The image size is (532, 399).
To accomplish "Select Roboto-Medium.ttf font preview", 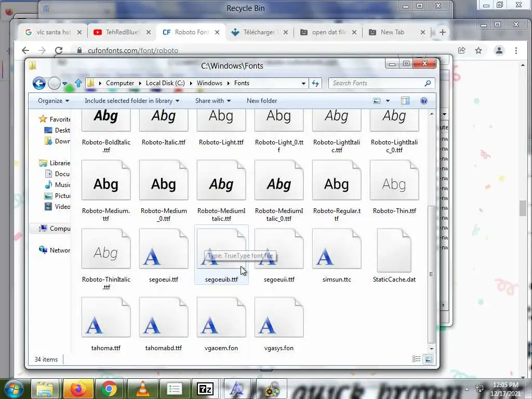I will coord(106,180).
